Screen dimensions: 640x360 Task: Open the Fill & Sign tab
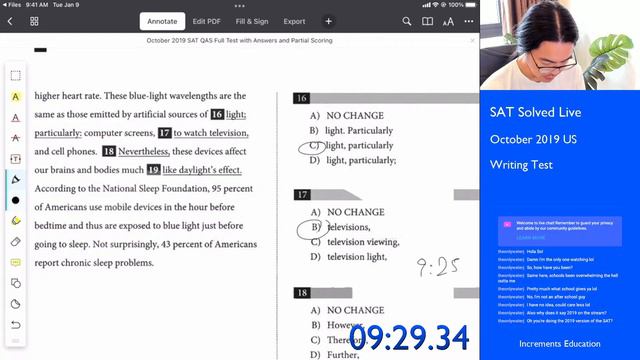[x=252, y=21]
